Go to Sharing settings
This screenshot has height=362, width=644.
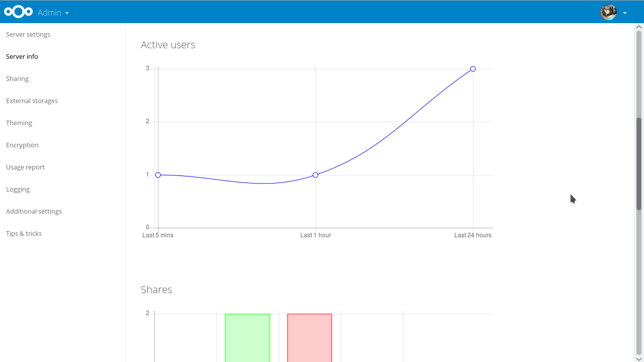click(17, 78)
